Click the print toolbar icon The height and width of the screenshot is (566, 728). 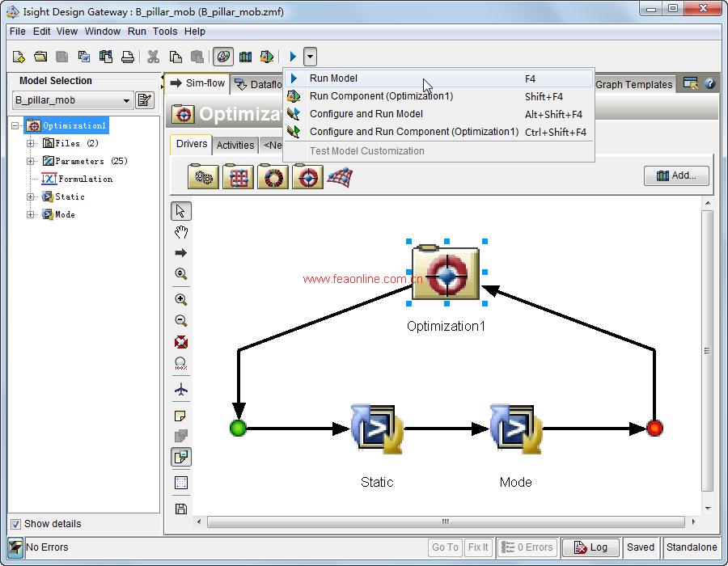click(x=127, y=57)
